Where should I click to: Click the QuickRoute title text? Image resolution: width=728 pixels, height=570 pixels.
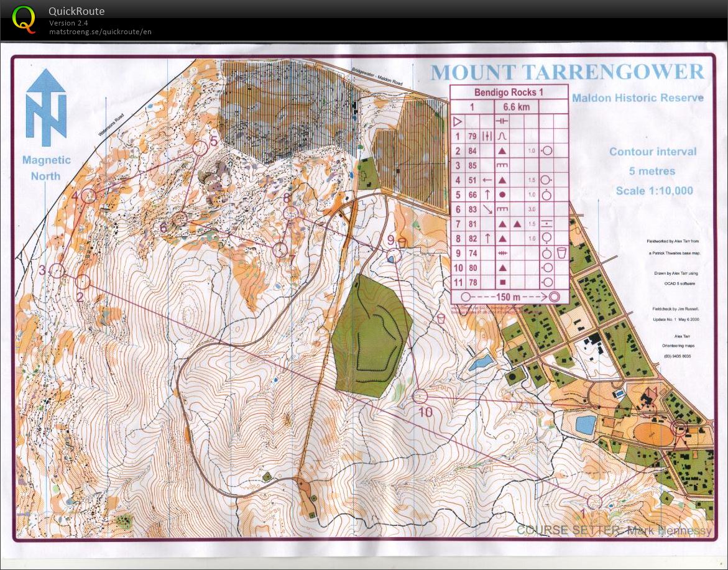pyautogui.click(x=76, y=11)
